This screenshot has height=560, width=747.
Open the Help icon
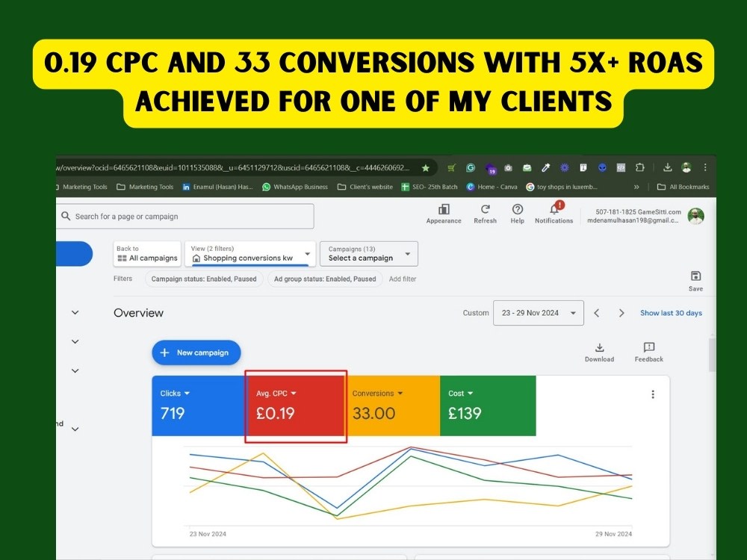click(518, 214)
